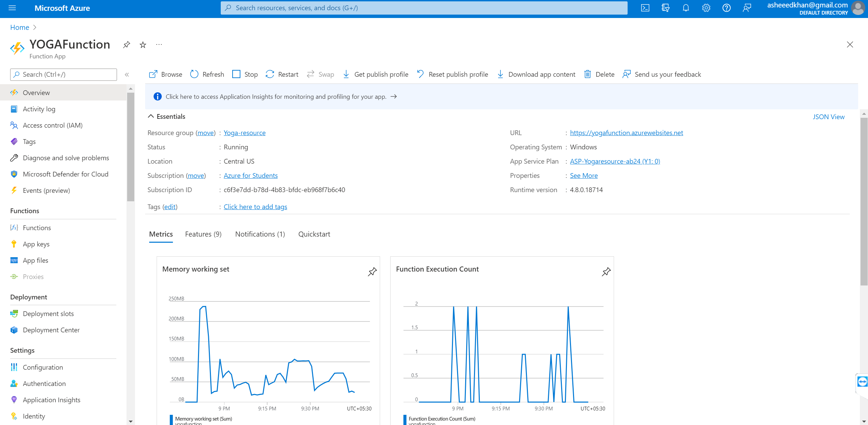The width and height of the screenshot is (868, 425).
Task: Open Cloud Shell from the top bar
Action: pyautogui.click(x=645, y=8)
